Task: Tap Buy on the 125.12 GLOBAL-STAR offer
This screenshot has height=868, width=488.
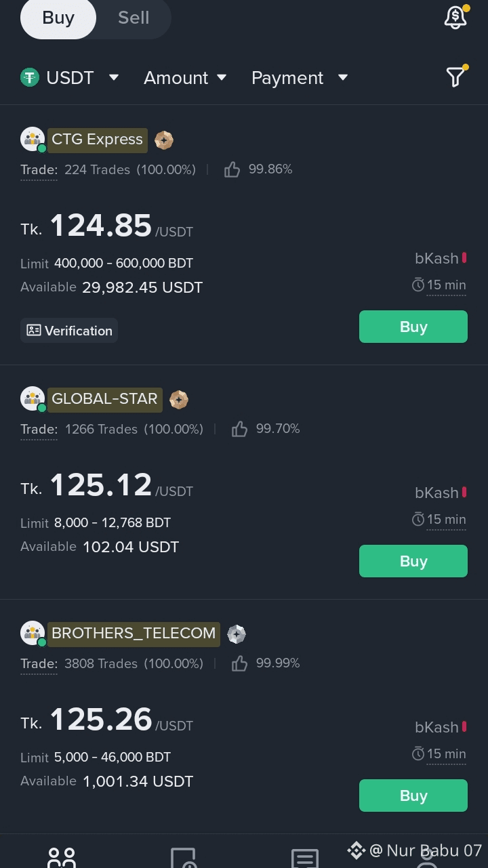Action: (x=413, y=561)
